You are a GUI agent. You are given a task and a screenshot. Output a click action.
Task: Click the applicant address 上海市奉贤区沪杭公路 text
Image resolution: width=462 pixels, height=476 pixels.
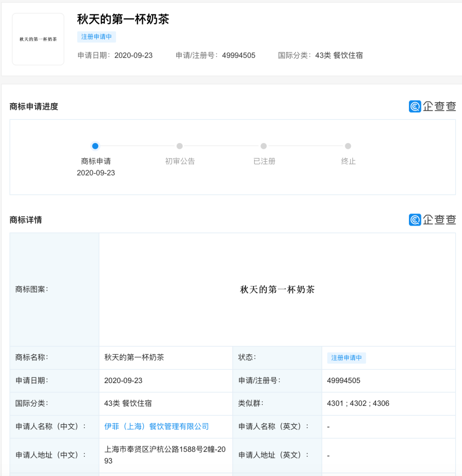[165, 450]
